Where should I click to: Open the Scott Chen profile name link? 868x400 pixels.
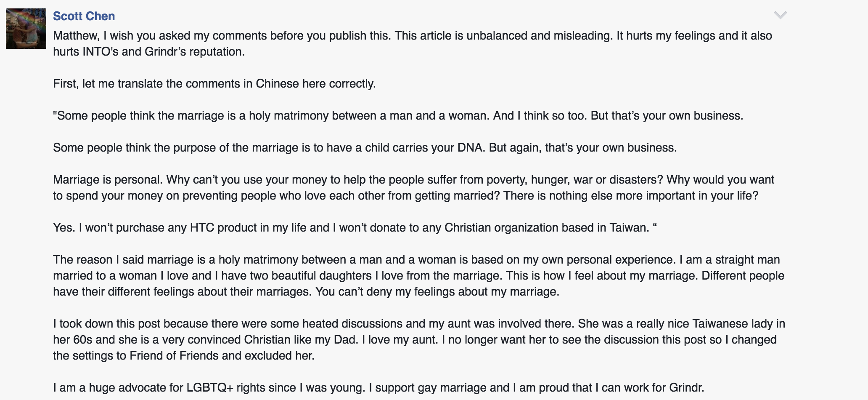pos(84,16)
